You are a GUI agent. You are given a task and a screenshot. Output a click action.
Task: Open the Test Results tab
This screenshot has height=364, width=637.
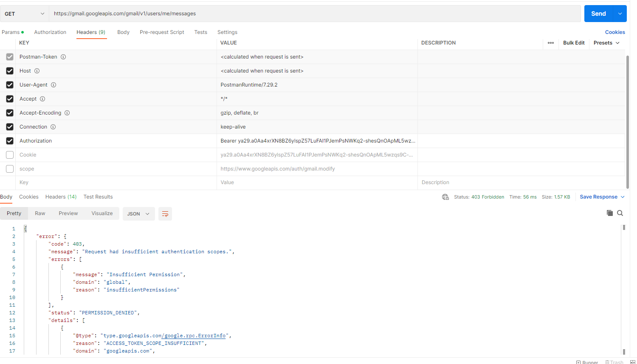[x=98, y=197]
